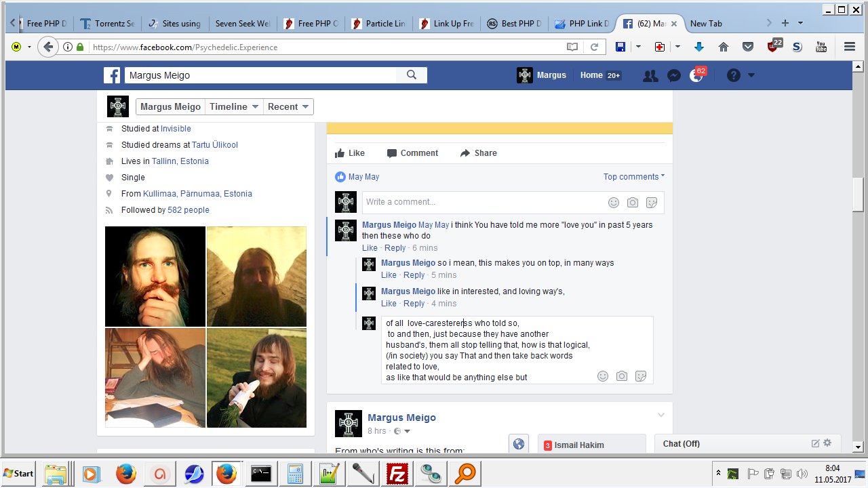Click the search magnifier button on Facebook
The height and width of the screenshot is (488, 868).
411,75
